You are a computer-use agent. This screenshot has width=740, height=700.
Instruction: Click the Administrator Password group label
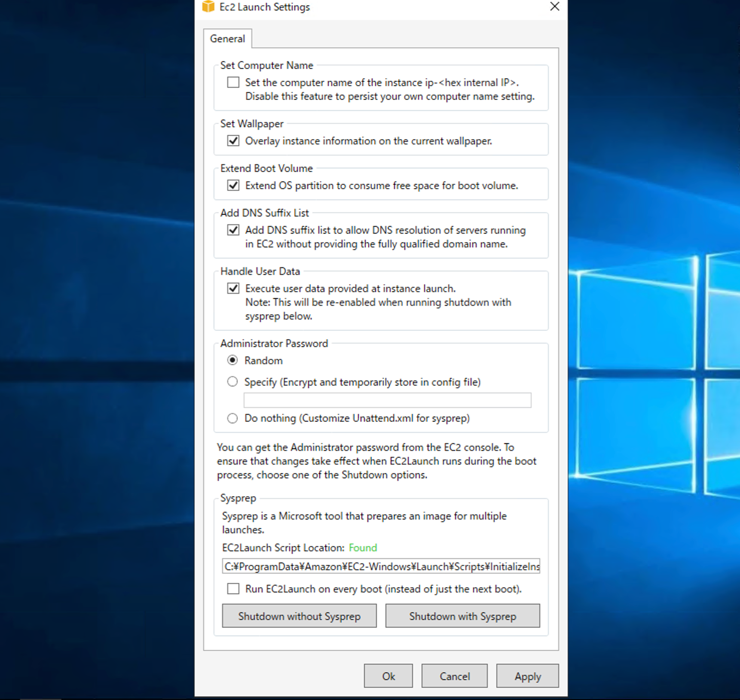pos(274,344)
